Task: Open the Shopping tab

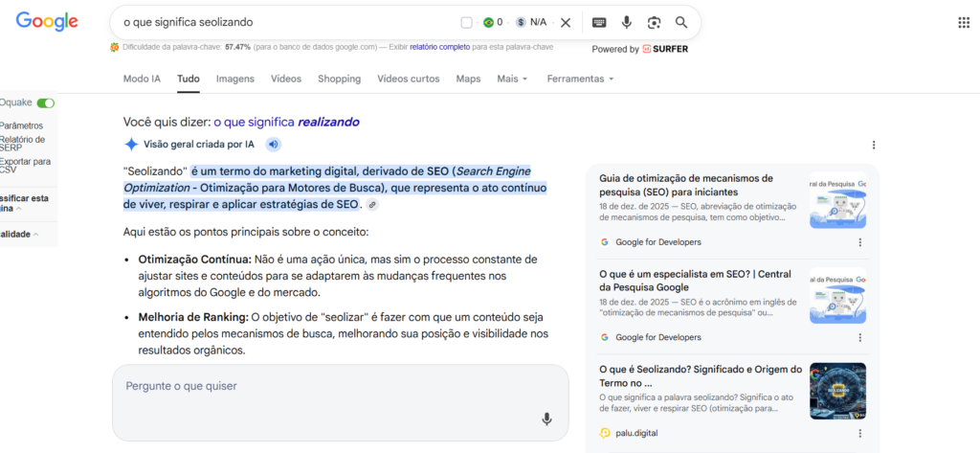Action: coord(339,79)
